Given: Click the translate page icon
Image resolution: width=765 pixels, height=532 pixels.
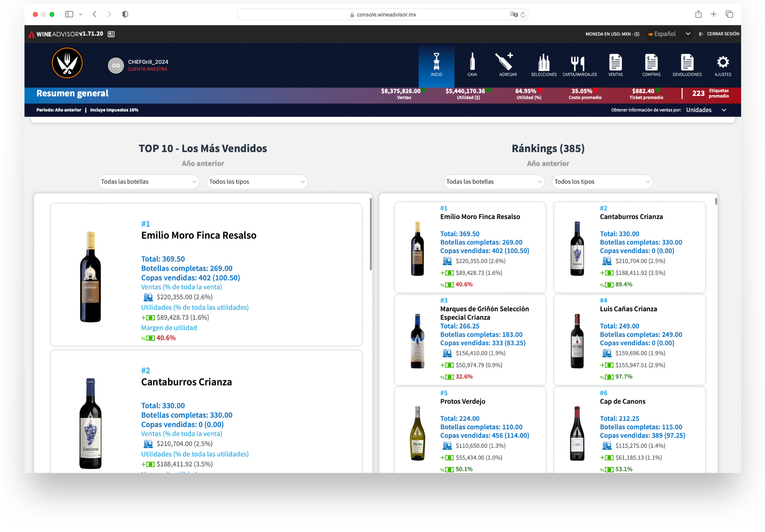Looking at the screenshot, I should click(x=514, y=14).
